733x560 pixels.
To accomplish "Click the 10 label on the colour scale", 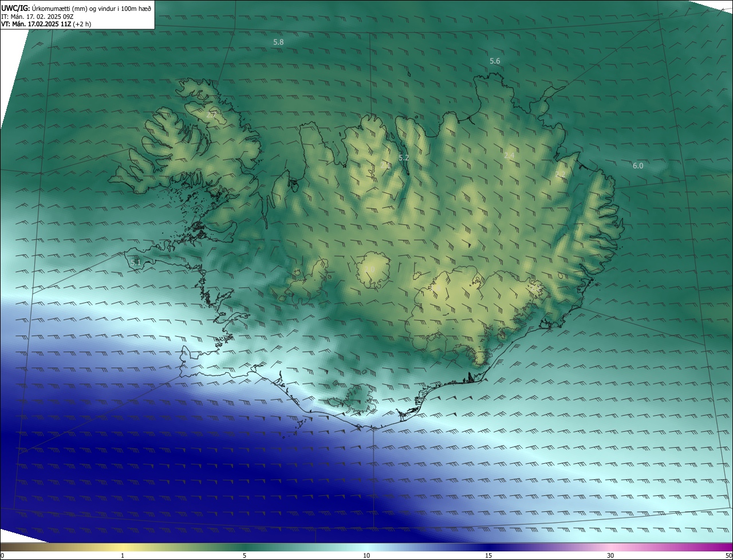I will (x=366, y=555).
